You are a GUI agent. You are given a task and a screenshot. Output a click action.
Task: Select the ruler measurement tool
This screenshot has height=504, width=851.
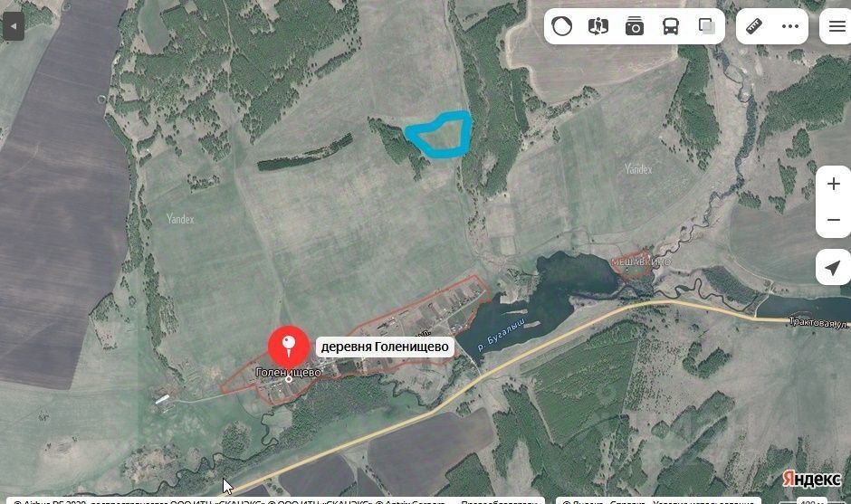(754, 25)
